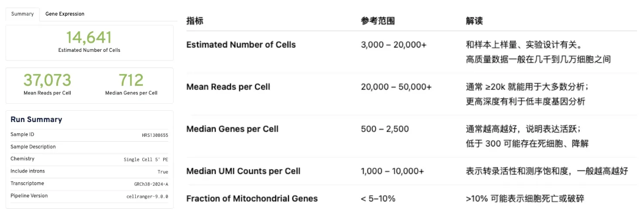
Task: Click the Median UMI Counts per Cell row
Action: pos(243,171)
